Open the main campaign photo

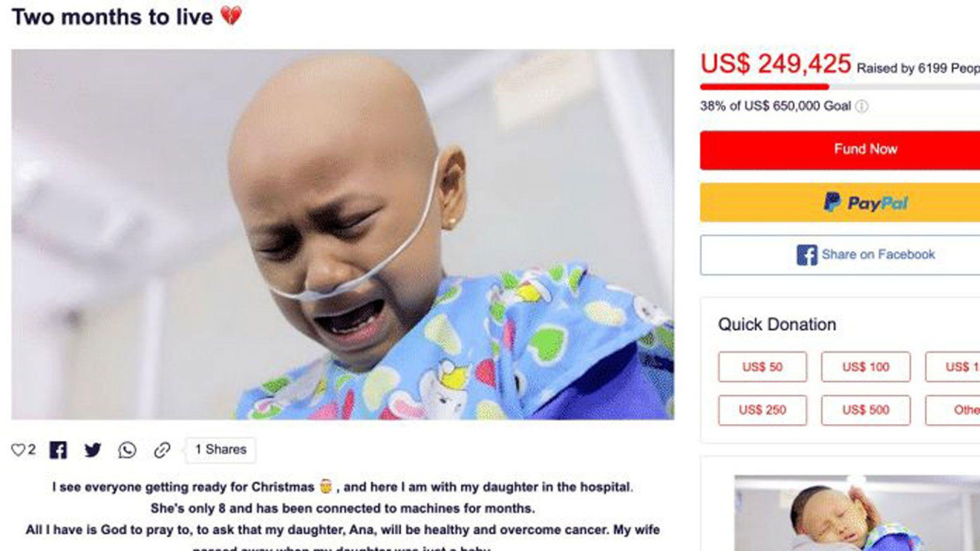(342, 234)
